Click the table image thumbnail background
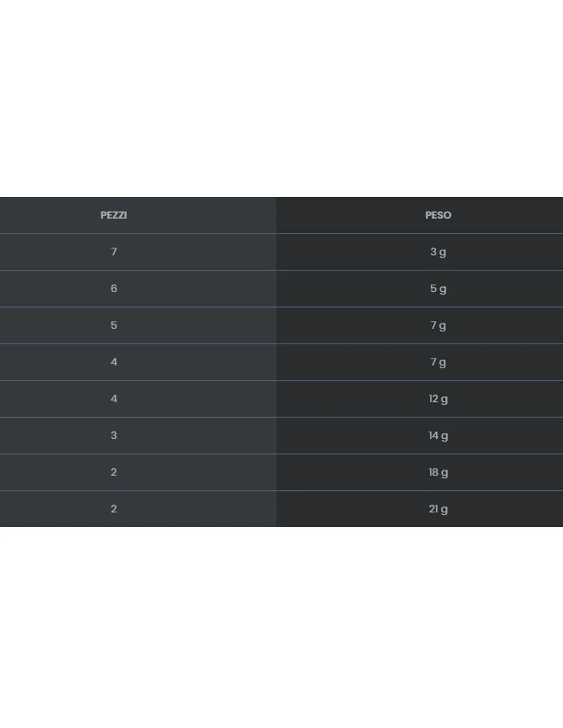The width and height of the screenshot is (563, 728). (x=281, y=102)
